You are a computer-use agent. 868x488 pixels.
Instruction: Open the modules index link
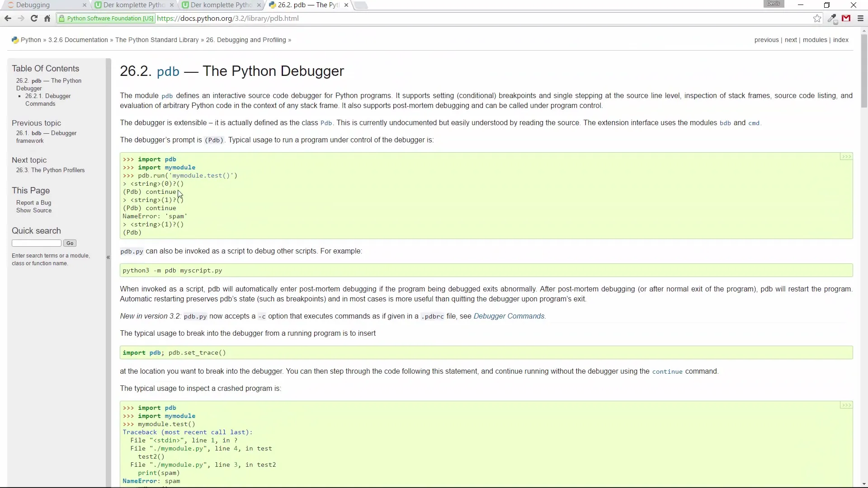[815, 40]
